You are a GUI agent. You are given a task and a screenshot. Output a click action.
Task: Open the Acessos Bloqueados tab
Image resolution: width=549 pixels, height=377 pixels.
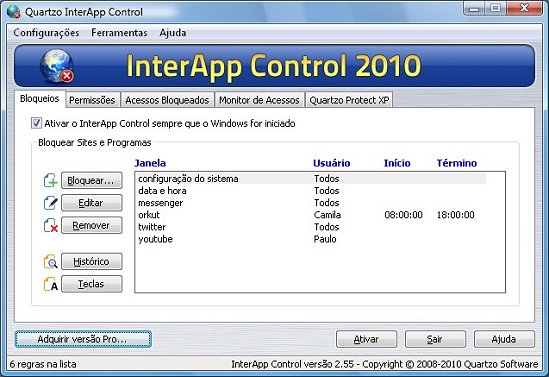167,100
